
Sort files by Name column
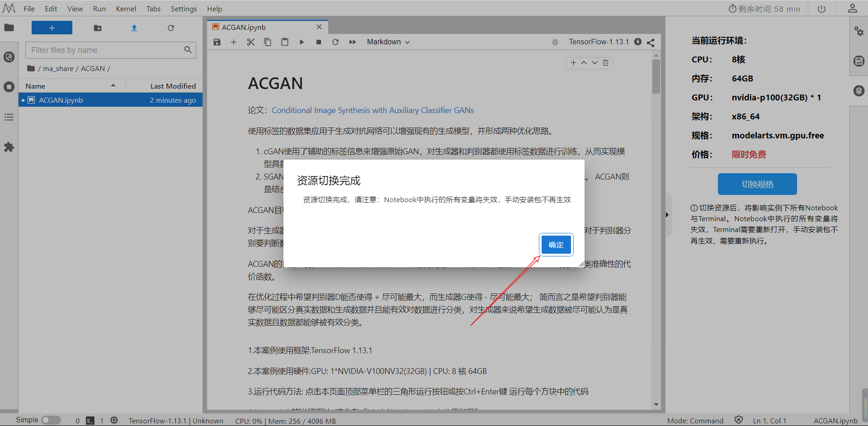tap(71, 86)
